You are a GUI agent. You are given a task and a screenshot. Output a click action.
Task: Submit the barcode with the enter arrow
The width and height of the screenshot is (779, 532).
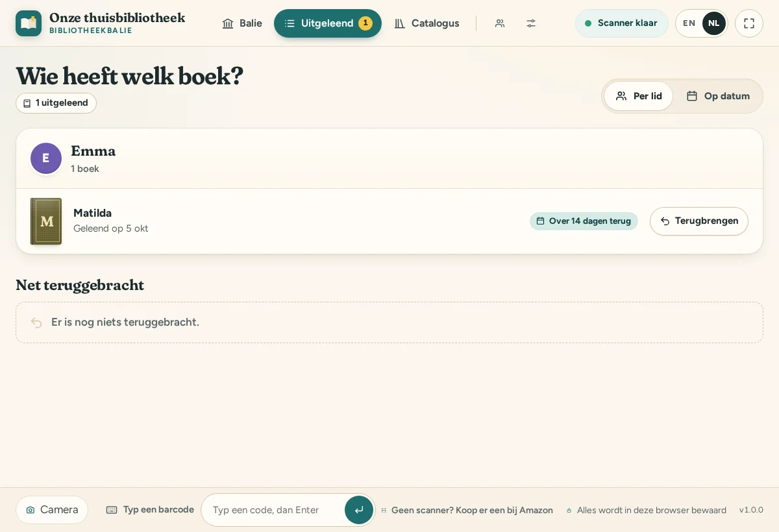(x=359, y=510)
